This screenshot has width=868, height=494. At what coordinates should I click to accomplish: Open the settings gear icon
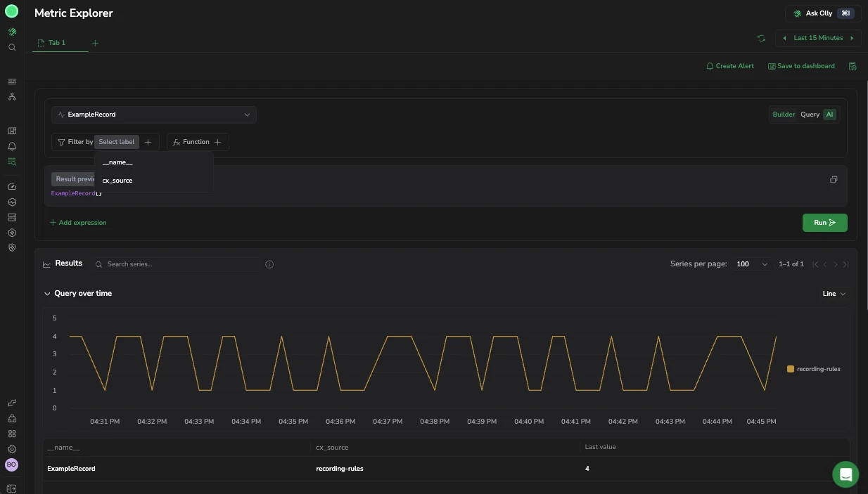[12, 449]
